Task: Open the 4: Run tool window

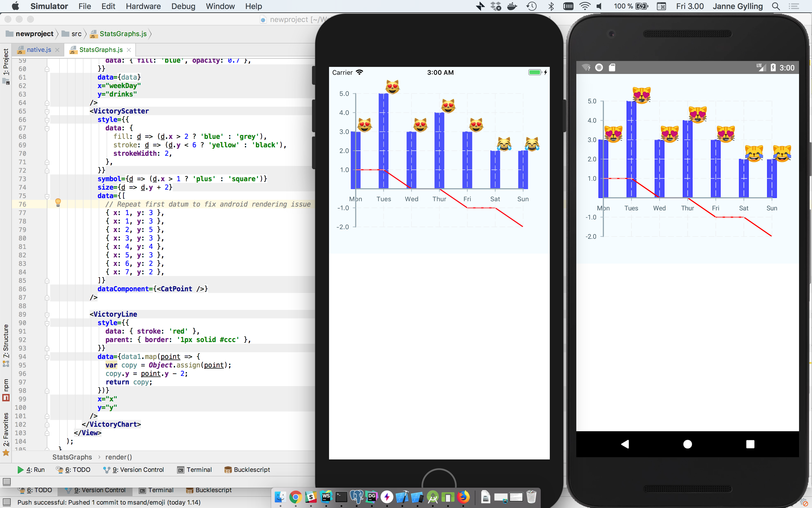Action: (x=31, y=470)
